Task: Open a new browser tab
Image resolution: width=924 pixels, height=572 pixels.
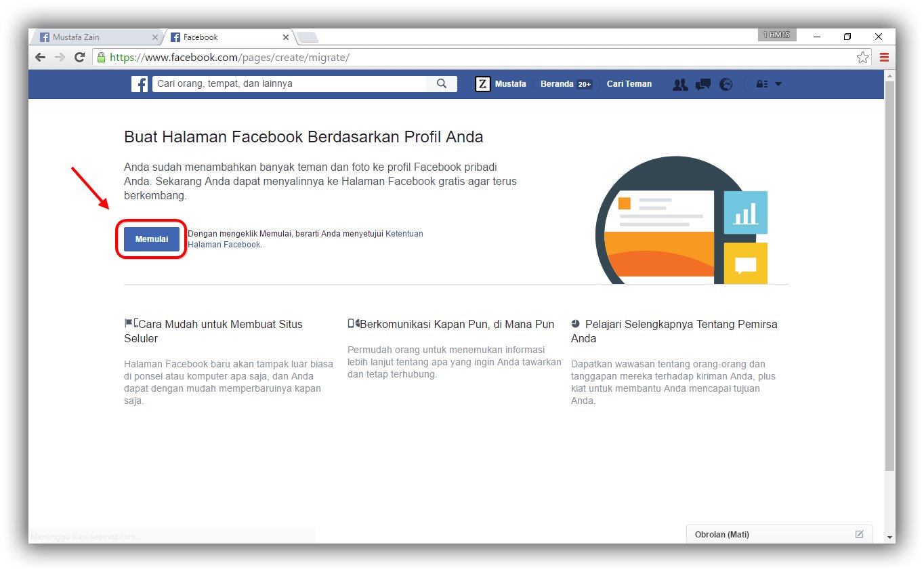Action: [307, 37]
